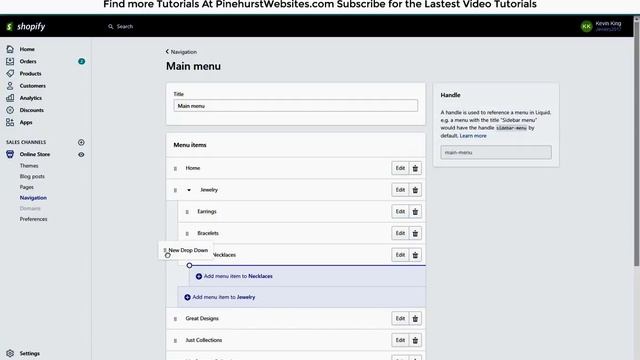Open Pages in sidebar
Viewport: 640px width, 360px height.
(x=27, y=187)
